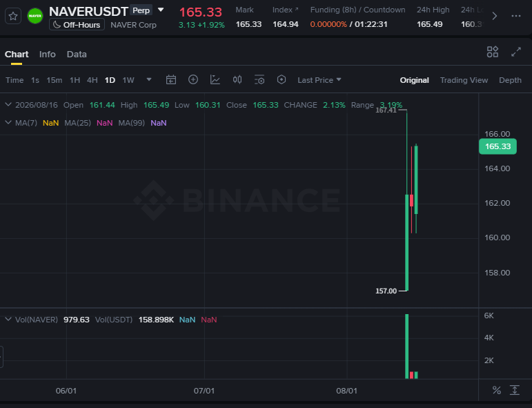The image size is (532, 408).
Task: Open the go-to-date calendar icon
Action: pos(171,80)
